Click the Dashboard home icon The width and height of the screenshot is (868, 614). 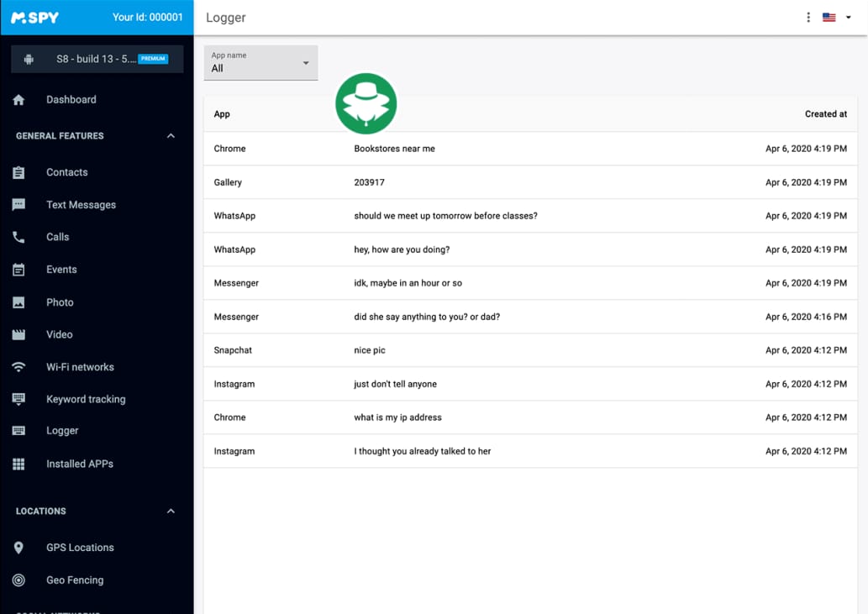pyautogui.click(x=18, y=100)
